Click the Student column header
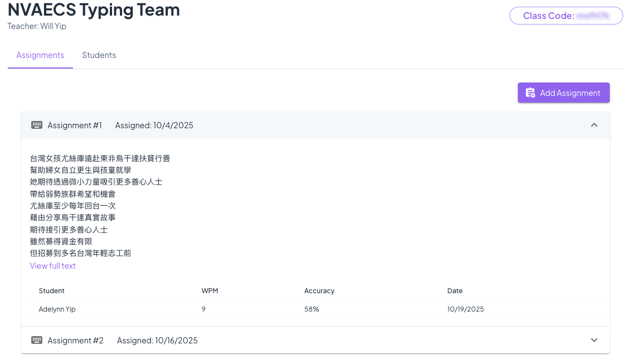The height and width of the screenshot is (364, 626). (x=51, y=291)
